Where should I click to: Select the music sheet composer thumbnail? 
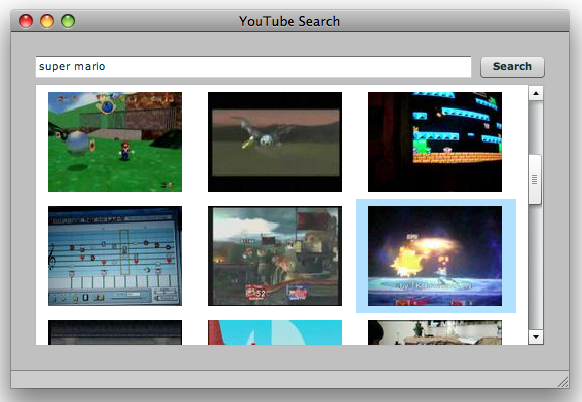tap(115, 256)
